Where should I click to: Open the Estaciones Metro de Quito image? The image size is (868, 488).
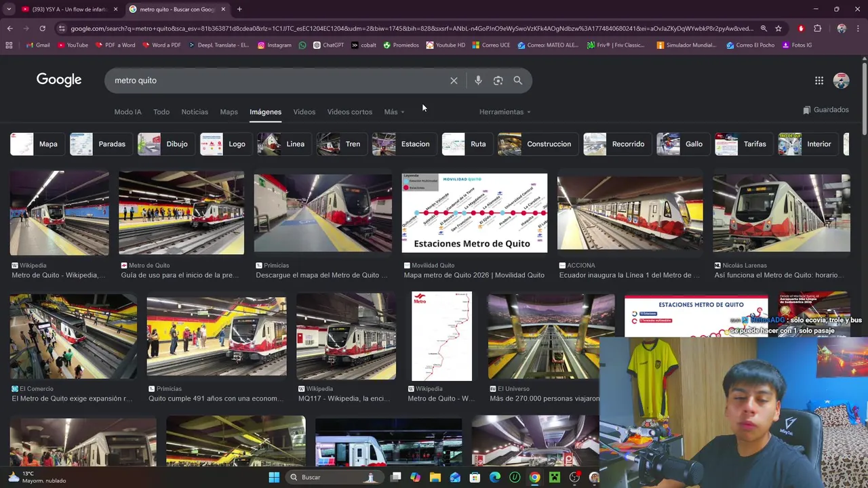pos(474,213)
